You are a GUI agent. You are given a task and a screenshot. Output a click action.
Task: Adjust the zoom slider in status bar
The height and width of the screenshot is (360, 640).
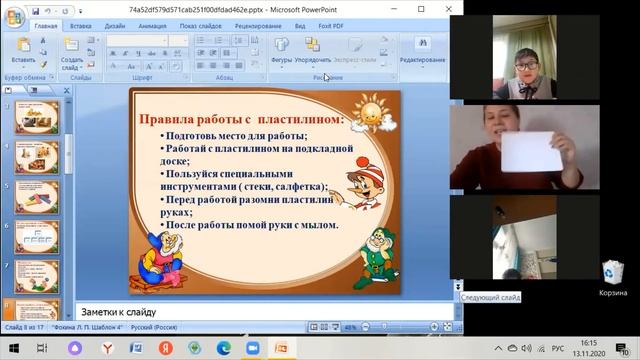(x=384, y=327)
